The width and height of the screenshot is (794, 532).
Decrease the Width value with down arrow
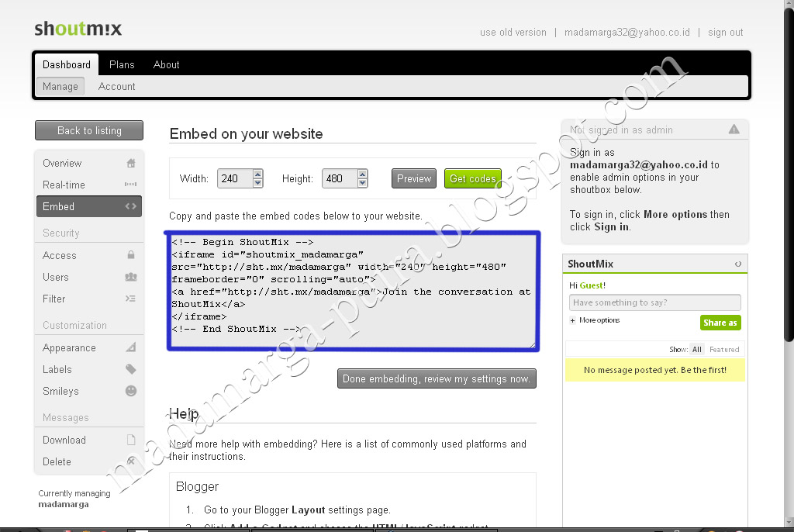[257, 183]
